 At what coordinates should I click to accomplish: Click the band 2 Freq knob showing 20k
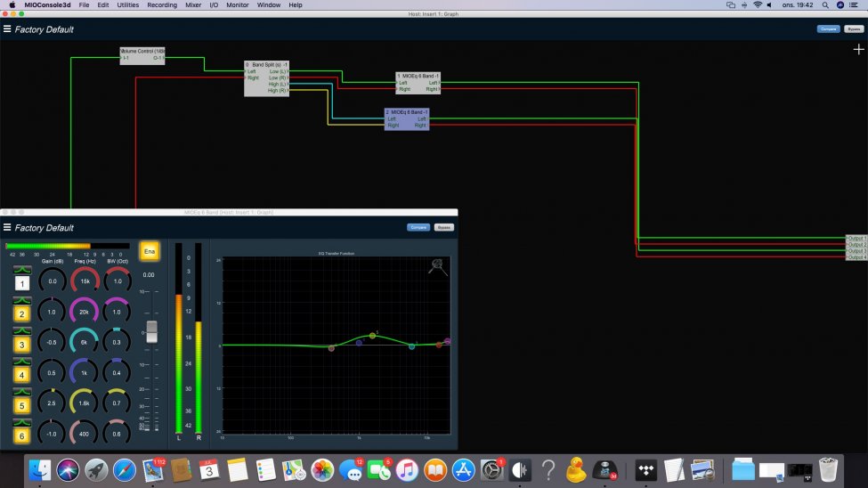tap(85, 312)
